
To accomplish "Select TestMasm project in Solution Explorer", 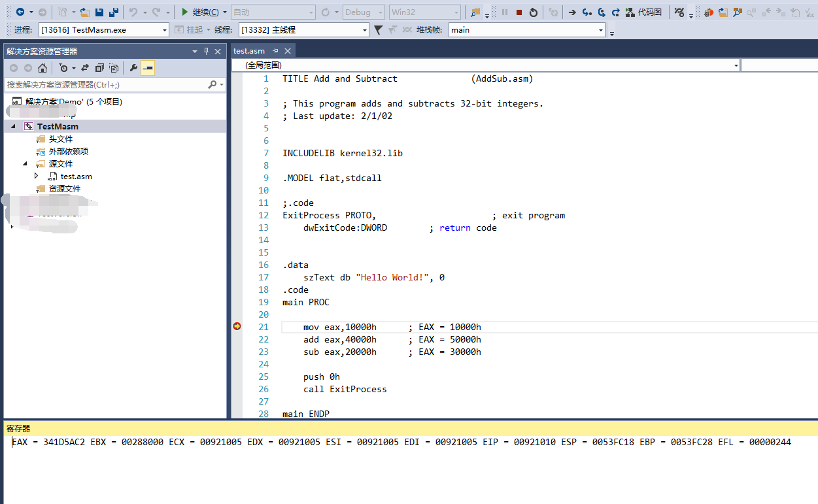I will pyautogui.click(x=58, y=127).
